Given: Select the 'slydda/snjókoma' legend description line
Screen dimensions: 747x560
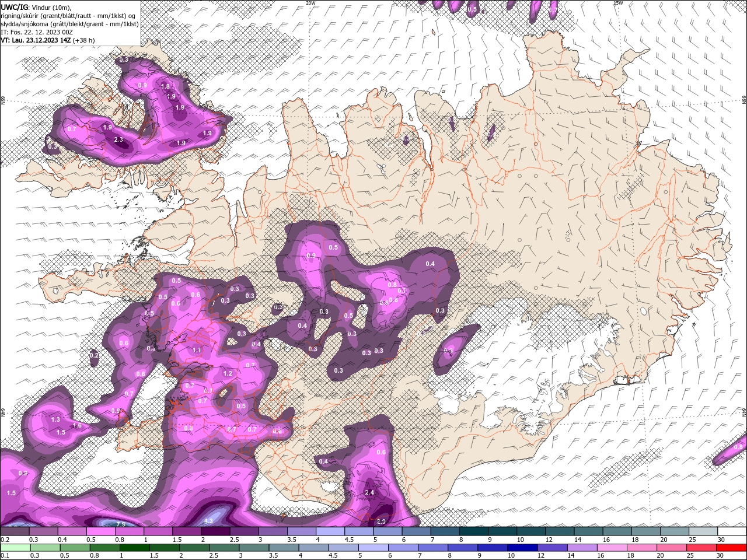Looking at the screenshot, I should coord(69,24).
